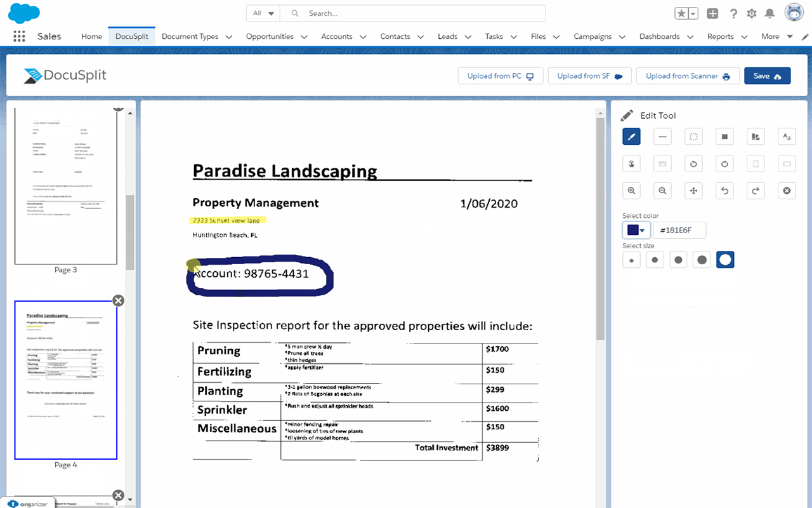The width and height of the screenshot is (812, 508).
Task: Redo the last edit
Action: [756, 190]
